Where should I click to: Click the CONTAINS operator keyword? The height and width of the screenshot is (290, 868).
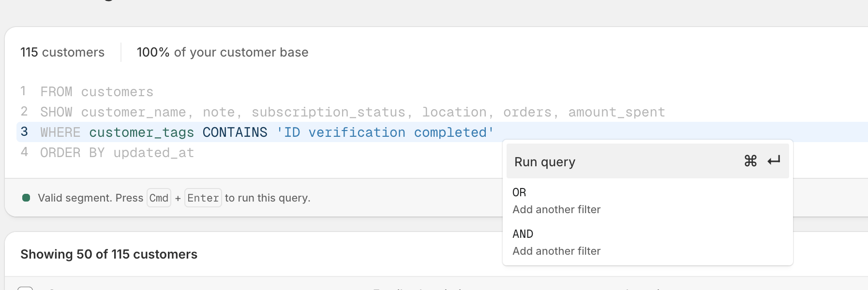pyautogui.click(x=235, y=132)
